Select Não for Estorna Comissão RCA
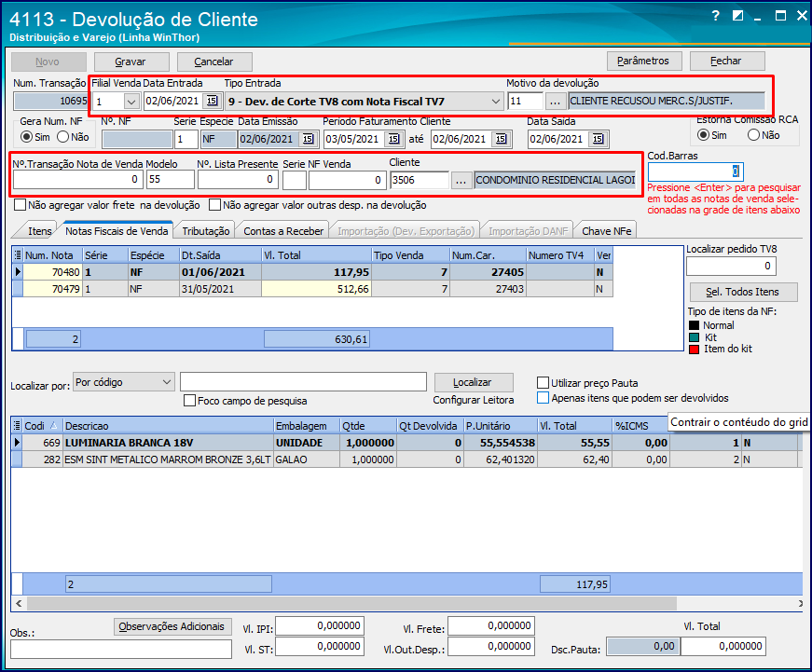812x672 pixels. click(754, 135)
